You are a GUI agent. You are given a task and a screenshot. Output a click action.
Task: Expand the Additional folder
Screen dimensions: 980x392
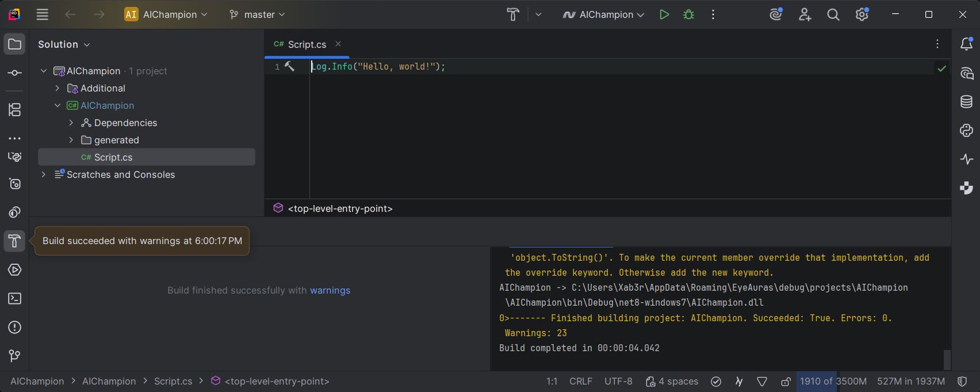(58, 88)
